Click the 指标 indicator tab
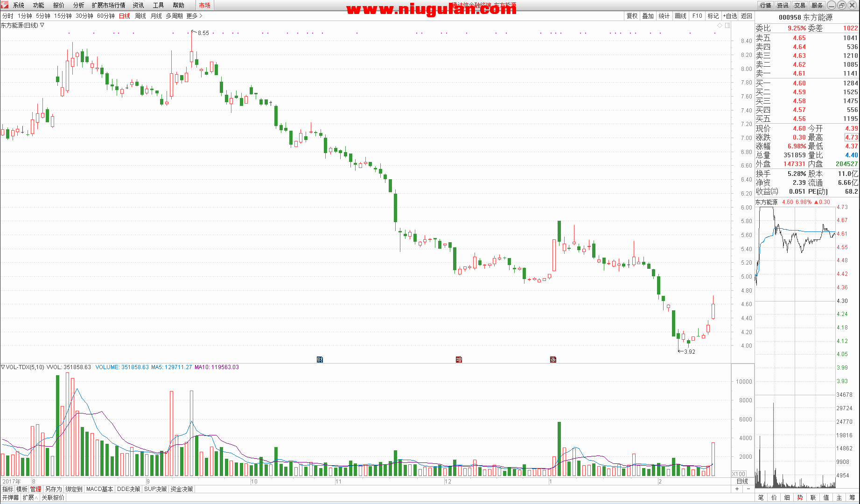The height and width of the screenshot is (504, 860). tap(8, 489)
